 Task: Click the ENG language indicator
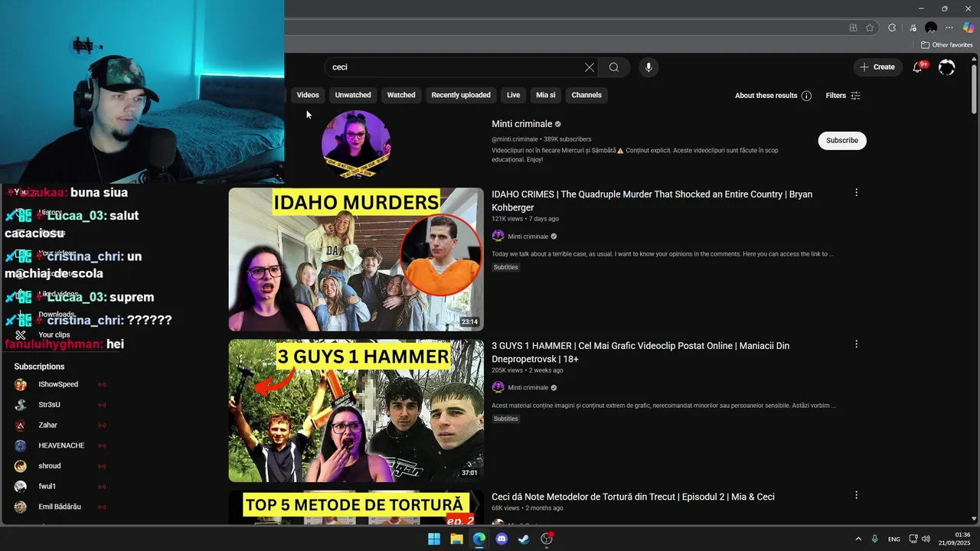coord(893,540)
